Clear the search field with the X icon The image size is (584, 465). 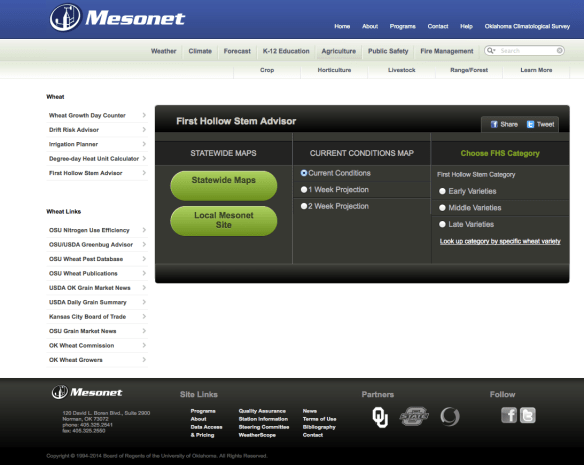coord(559,50)
